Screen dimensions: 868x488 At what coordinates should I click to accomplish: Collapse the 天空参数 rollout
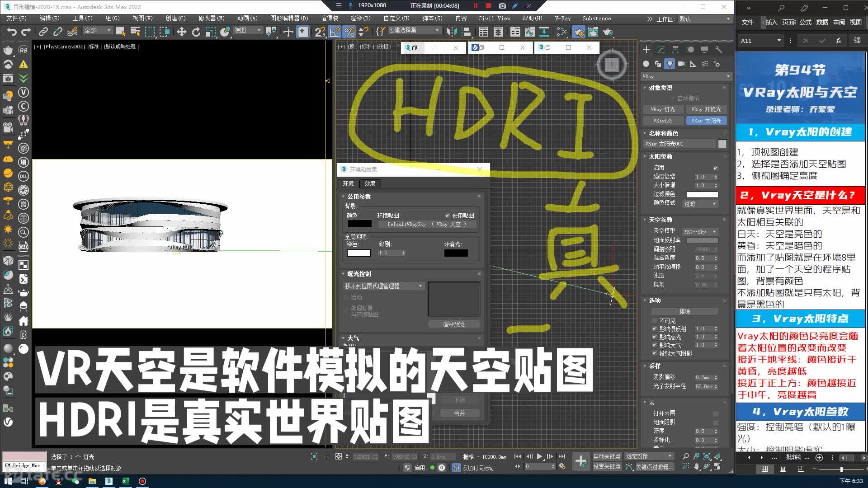[x=660, y=220]
